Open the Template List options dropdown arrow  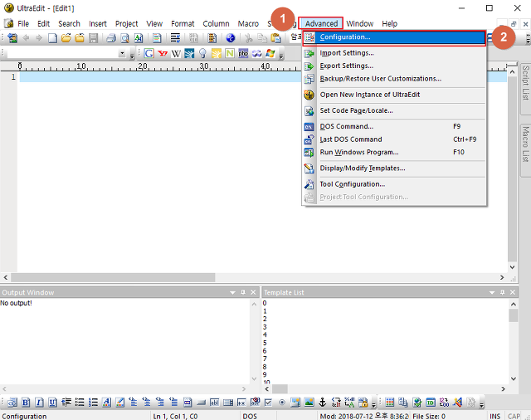tap(492, 293)
